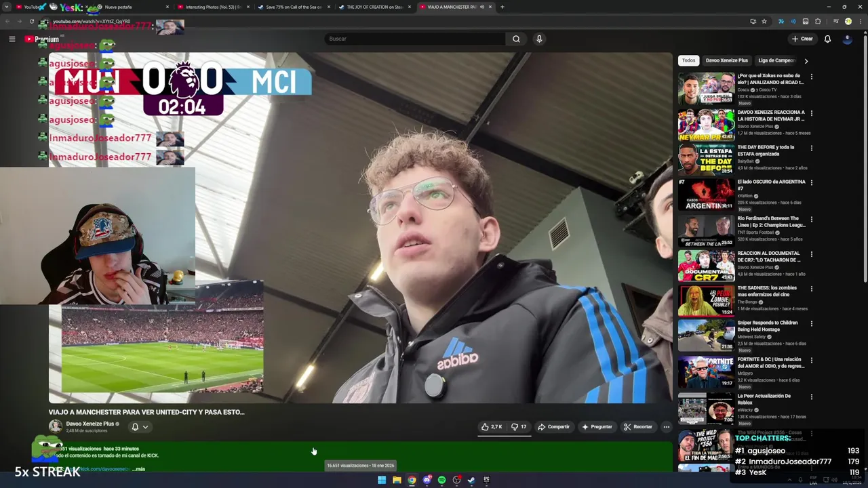The width and height of the screenshot is (868, 488).
Task: Open Epic Games Launcher from the taskbar
Action: click(486, 480)
